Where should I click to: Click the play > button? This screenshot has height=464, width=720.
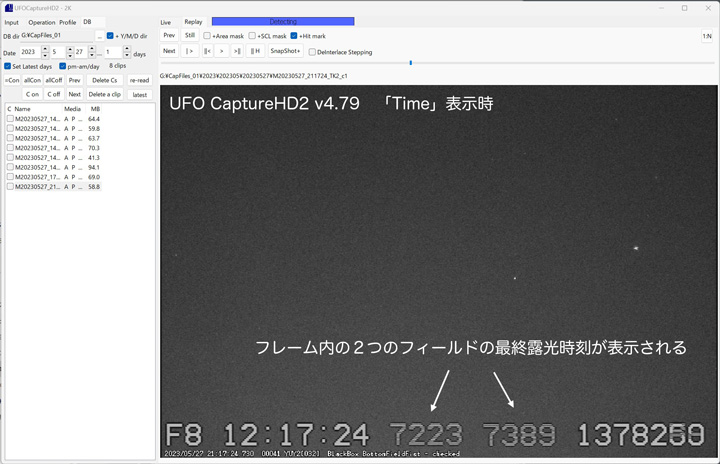[x=222, y=51]
